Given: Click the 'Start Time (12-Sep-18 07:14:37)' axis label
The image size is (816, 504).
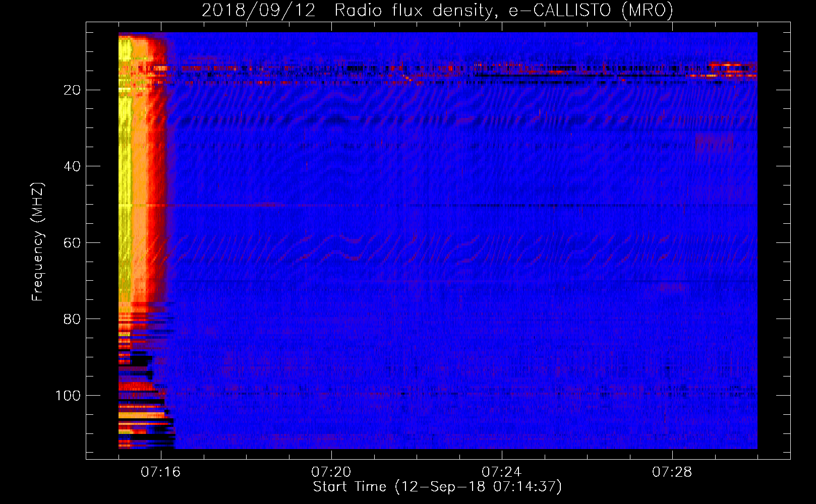Looking at the screenshot, I should 437,487.
